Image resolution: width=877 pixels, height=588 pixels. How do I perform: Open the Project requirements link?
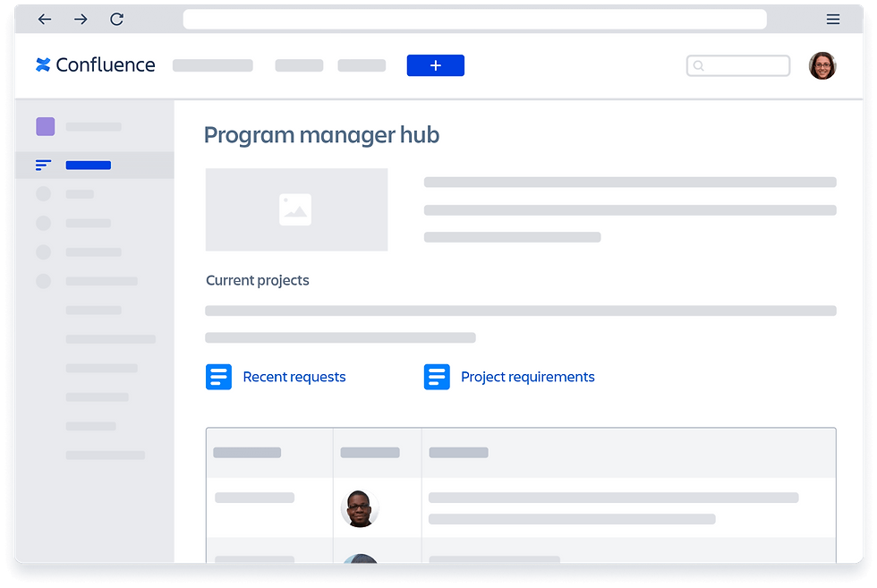(x=527, y=377)
